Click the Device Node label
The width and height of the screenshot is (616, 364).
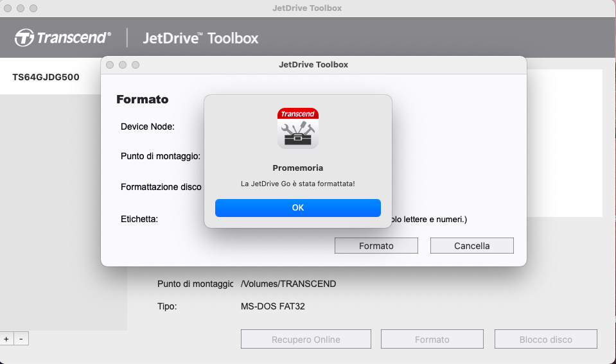(147, 126)
